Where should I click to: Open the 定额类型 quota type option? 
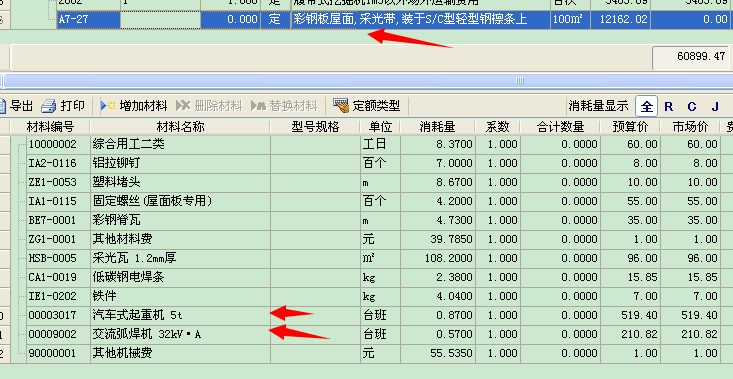coord(367,106)
